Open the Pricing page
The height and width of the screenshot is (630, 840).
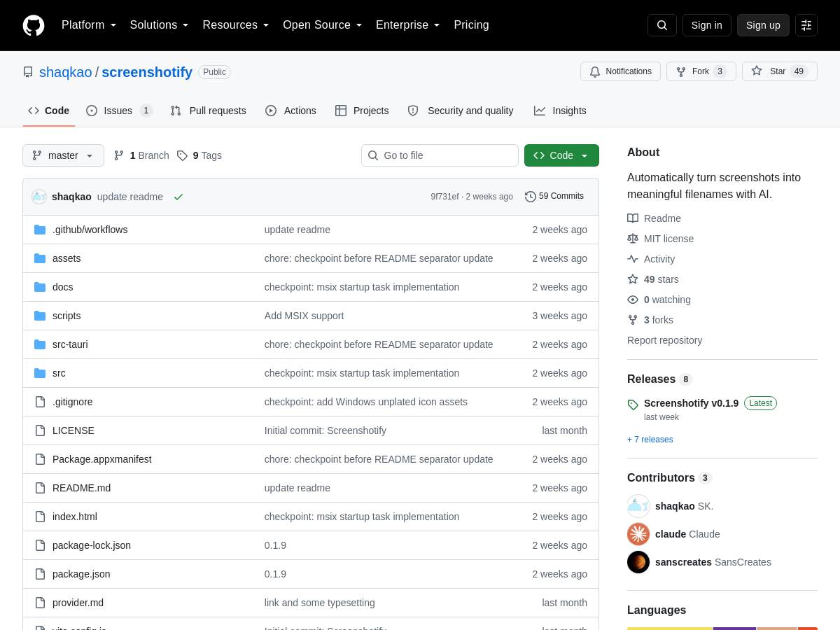(471, 25)
